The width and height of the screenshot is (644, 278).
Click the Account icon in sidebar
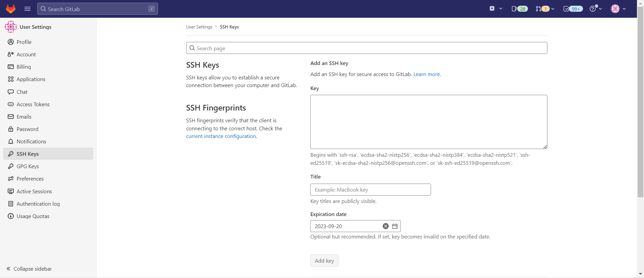11,54
